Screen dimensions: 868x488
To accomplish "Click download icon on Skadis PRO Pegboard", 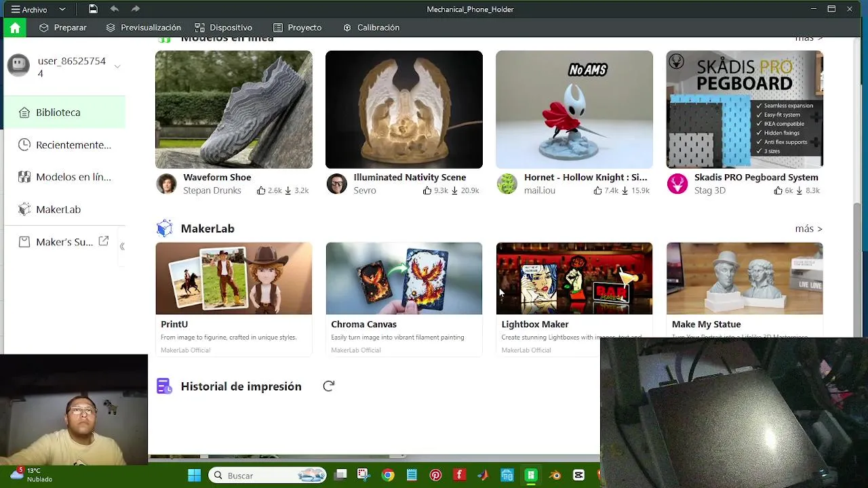I will pos(799,190).
